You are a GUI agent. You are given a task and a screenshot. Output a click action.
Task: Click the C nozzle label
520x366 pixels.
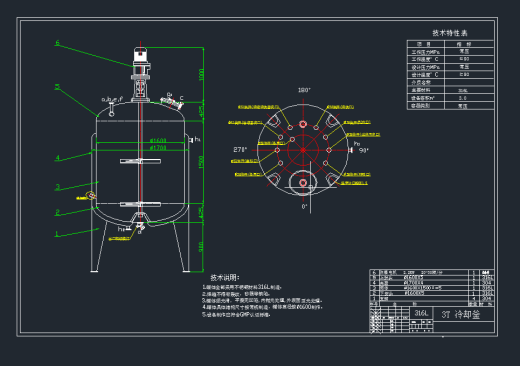click(181, 98)
